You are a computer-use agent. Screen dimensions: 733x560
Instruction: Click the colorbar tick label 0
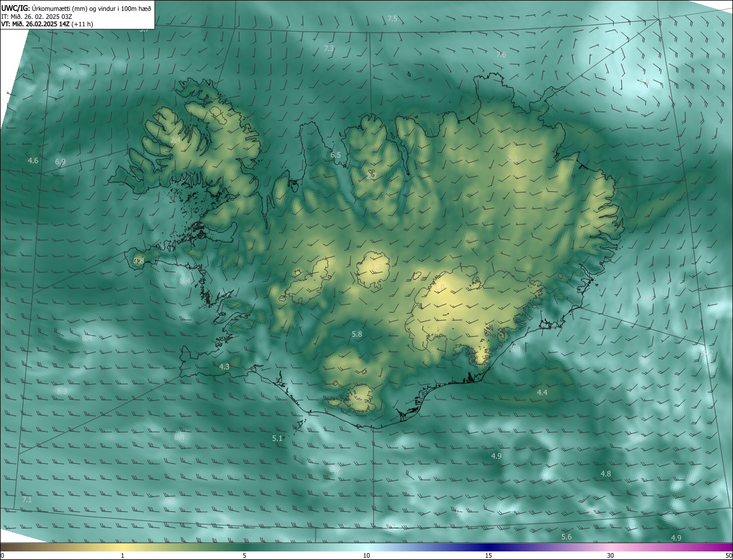pyautogui.click(x=2, y=556)
